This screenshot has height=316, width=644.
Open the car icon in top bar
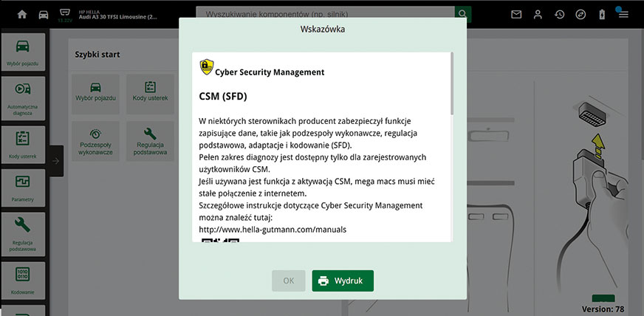(43, 14)
